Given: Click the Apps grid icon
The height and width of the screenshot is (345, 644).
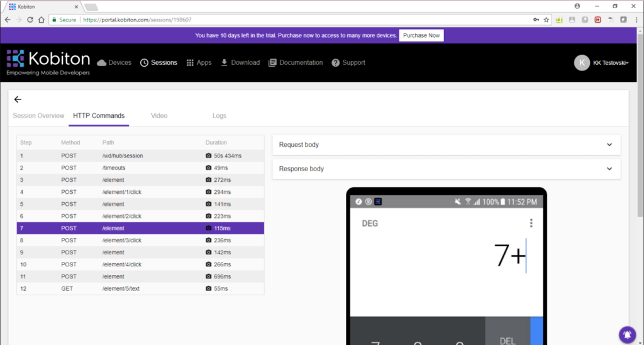Looking at the screenshot, I should (190, 63).
